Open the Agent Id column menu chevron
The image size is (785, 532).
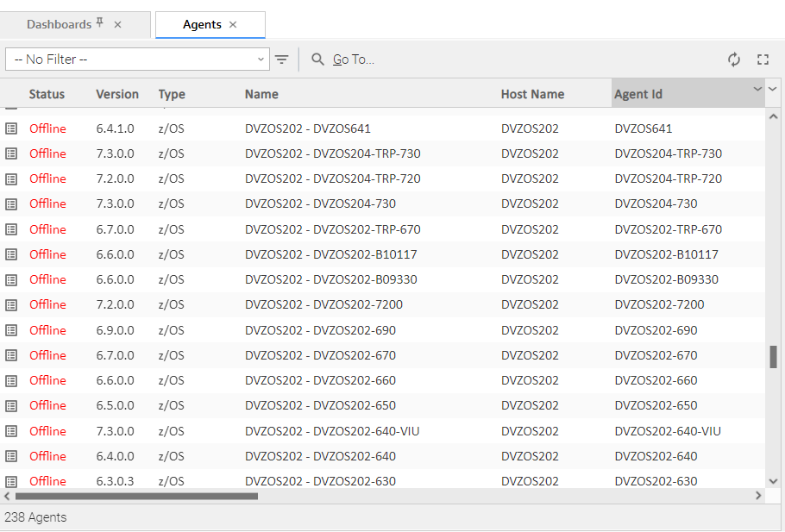(x=757, y=90)
